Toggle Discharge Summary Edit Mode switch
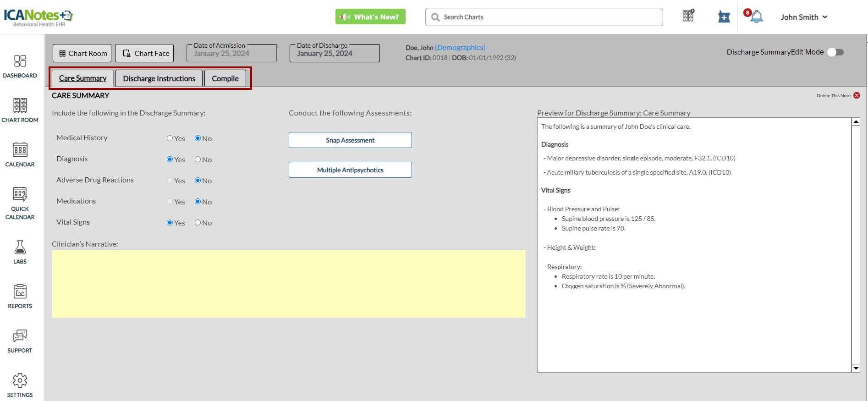This screenshot has height=401, width=868. [x=835, y=52]
